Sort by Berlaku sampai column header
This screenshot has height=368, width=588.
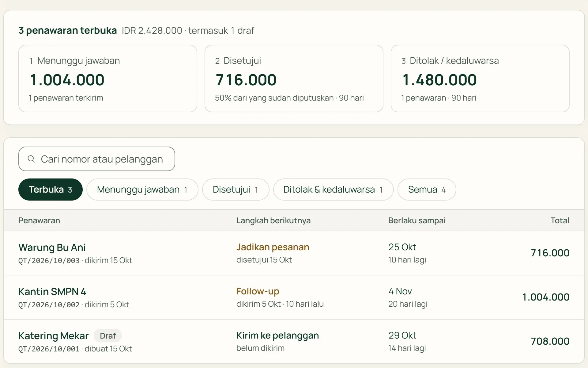pos(417,220)
